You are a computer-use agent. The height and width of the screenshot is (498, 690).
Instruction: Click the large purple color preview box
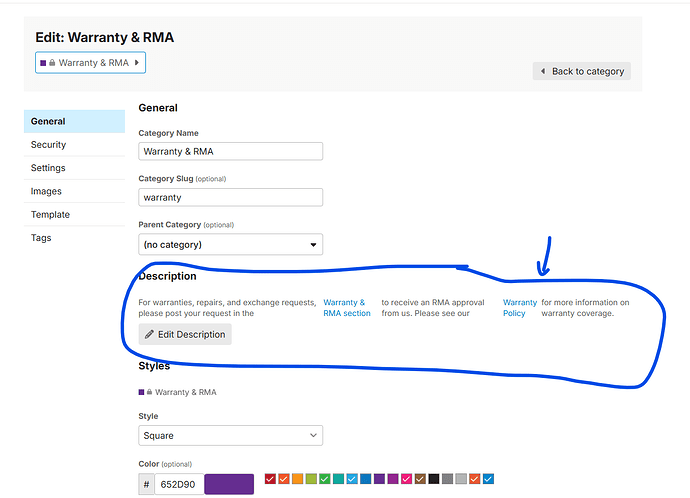pyautogui.click(x=229, y=484)
